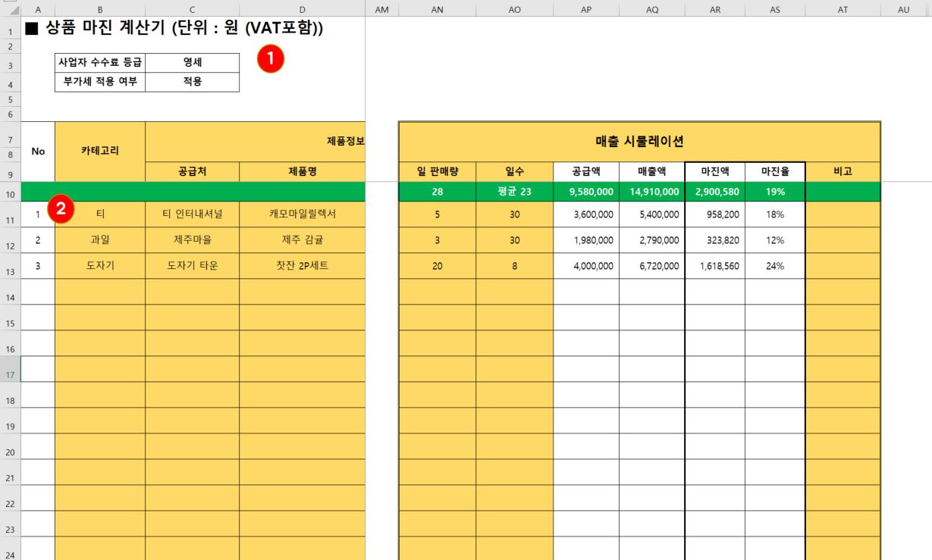Select total margin rate '19%' cell

775,192
